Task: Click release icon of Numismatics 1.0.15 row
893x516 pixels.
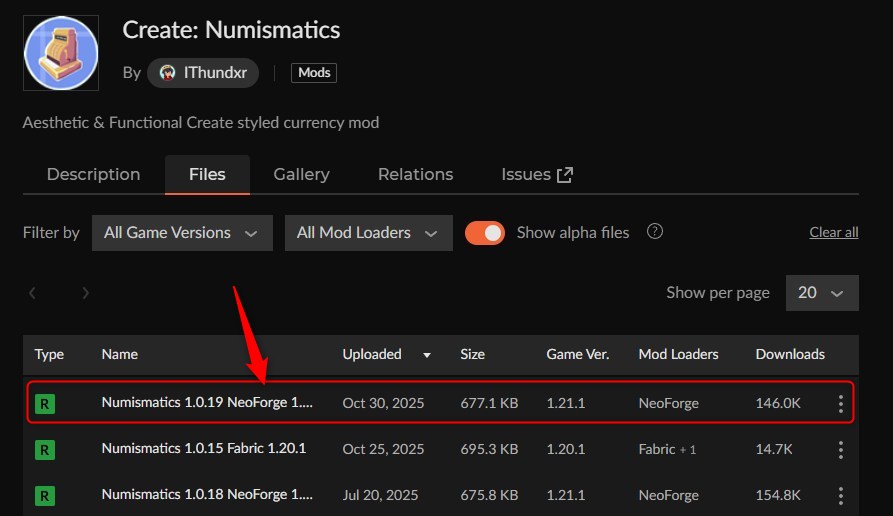Action: pos(45,450)
